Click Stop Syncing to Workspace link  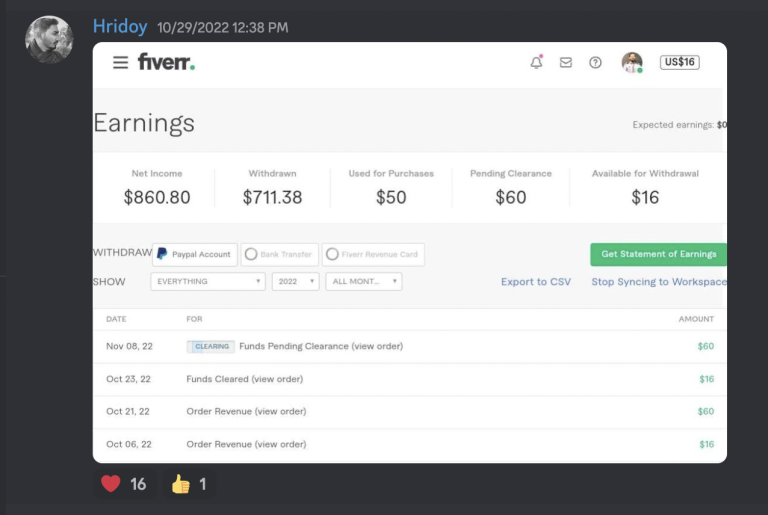tap(658, 282)
